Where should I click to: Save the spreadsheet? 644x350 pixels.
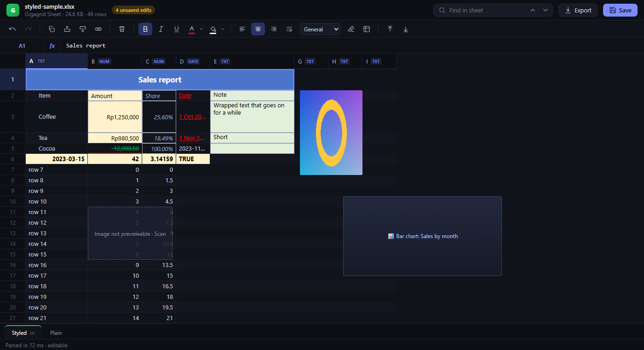(620, 10)
